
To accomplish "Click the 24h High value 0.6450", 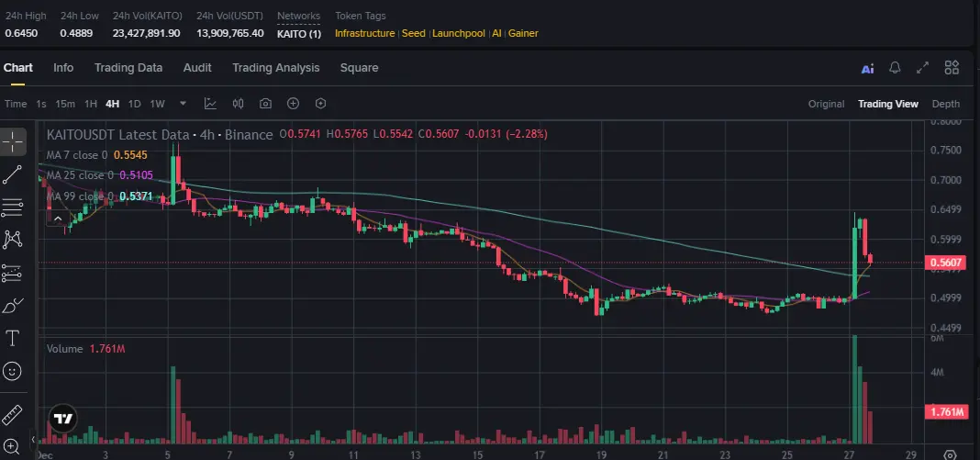I will [x=21, y=33].
